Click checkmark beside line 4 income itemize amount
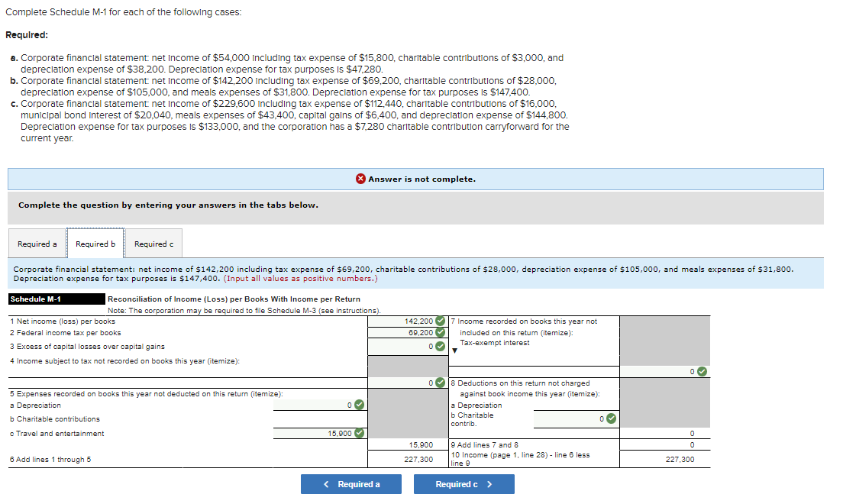 click(439, 381)
